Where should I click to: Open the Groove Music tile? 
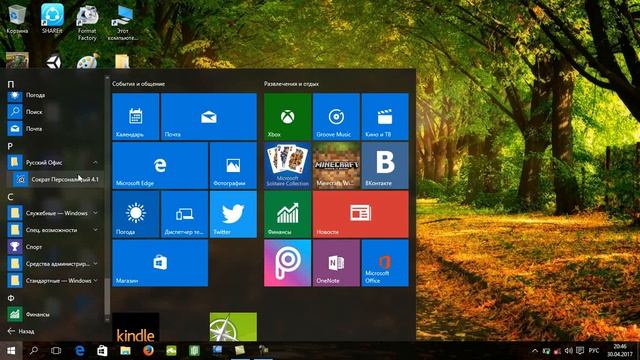point(336,117)
